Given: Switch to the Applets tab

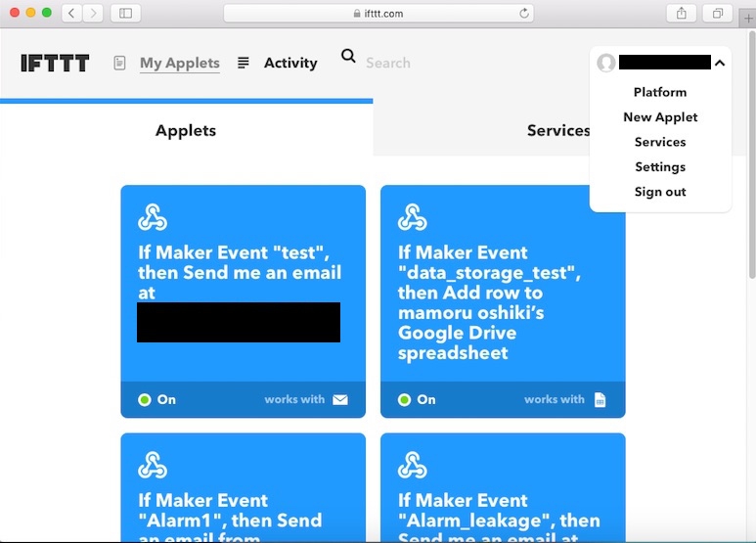Looking at the screenshot, I should click(186, 130).
